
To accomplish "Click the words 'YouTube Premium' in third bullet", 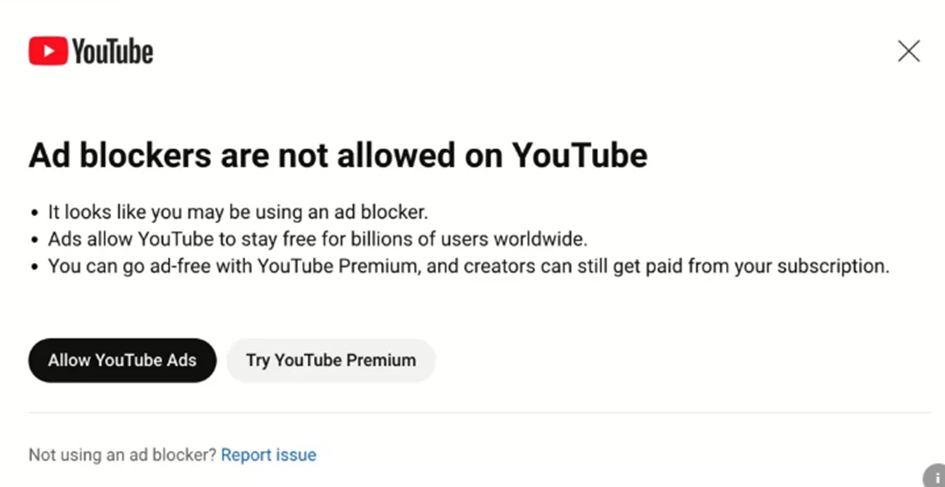I will click(338, 266).
